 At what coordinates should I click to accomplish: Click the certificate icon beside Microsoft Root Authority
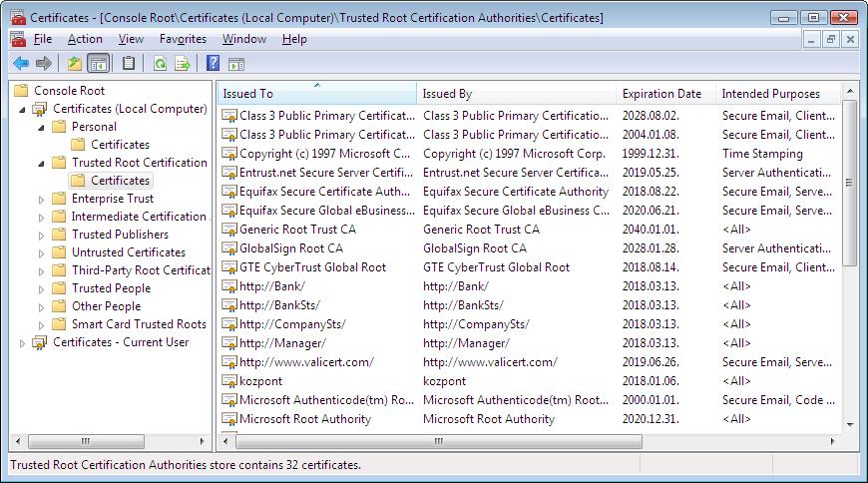tap(229, 419)
